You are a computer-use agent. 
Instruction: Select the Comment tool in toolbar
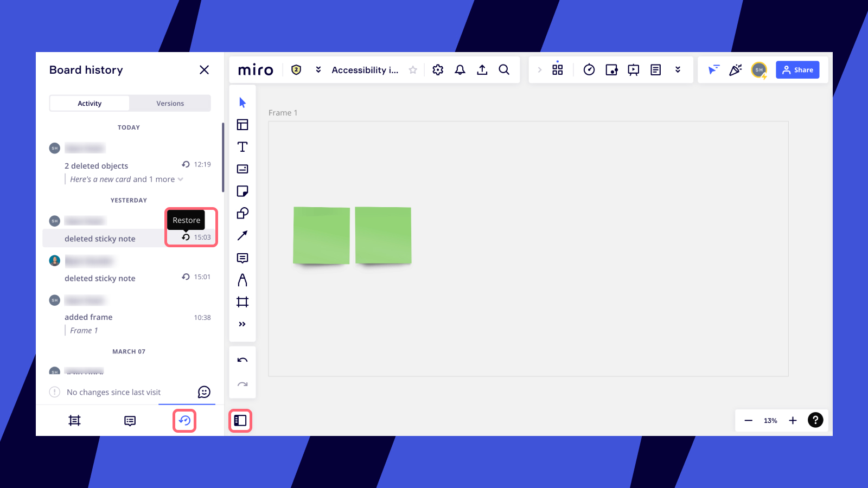(x=242, y=258)
